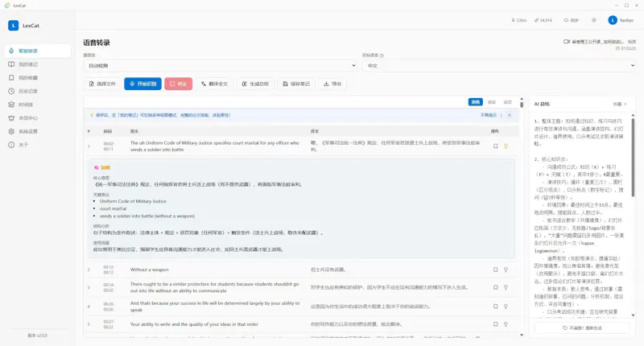
Task: Open the stacked-layers sidebar item
Action: coord(37,105)
